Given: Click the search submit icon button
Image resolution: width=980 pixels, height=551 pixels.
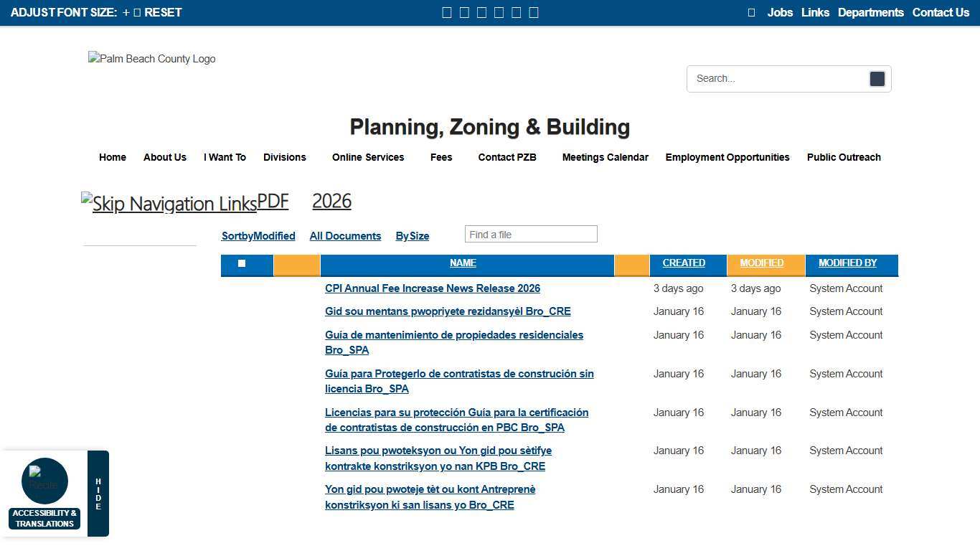Looking at the screenshot, I should 877,79.
